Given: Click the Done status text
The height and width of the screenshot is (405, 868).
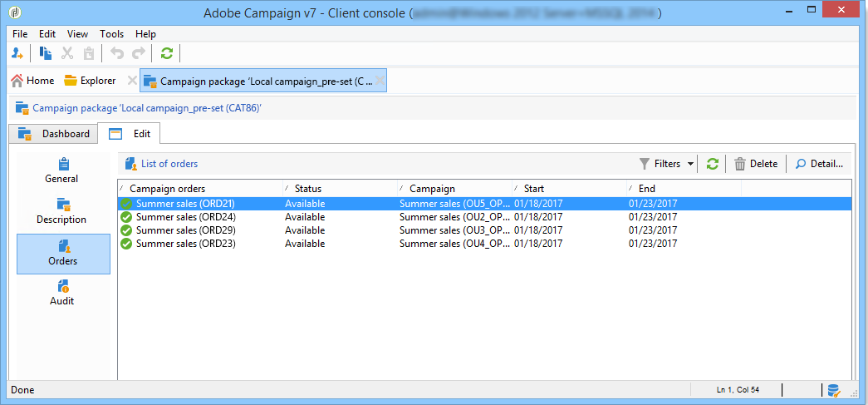Looking at the screenshot, I should click(22, 390).
